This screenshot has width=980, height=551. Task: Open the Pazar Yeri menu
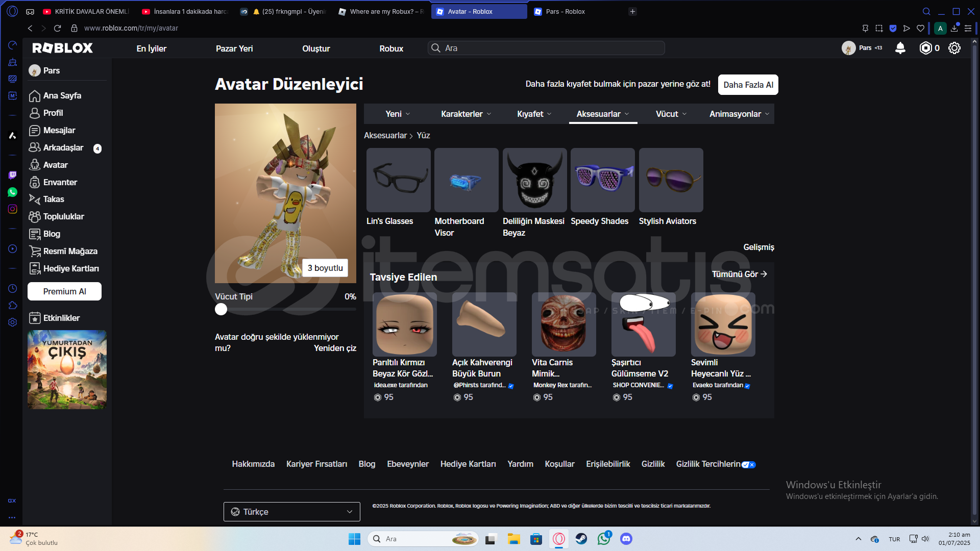[234, 48]
